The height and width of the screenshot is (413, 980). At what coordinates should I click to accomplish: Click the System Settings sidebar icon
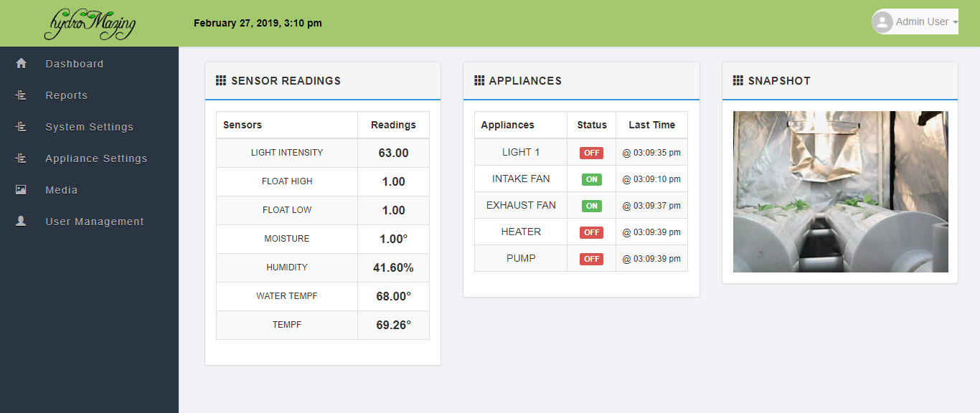tap(21, 126)
